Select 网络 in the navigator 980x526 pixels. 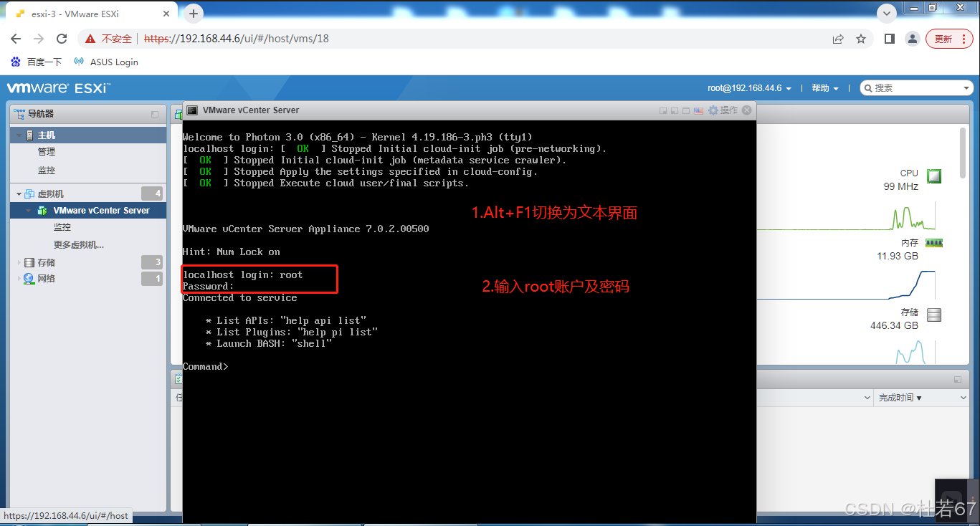[x=47, y=279]
